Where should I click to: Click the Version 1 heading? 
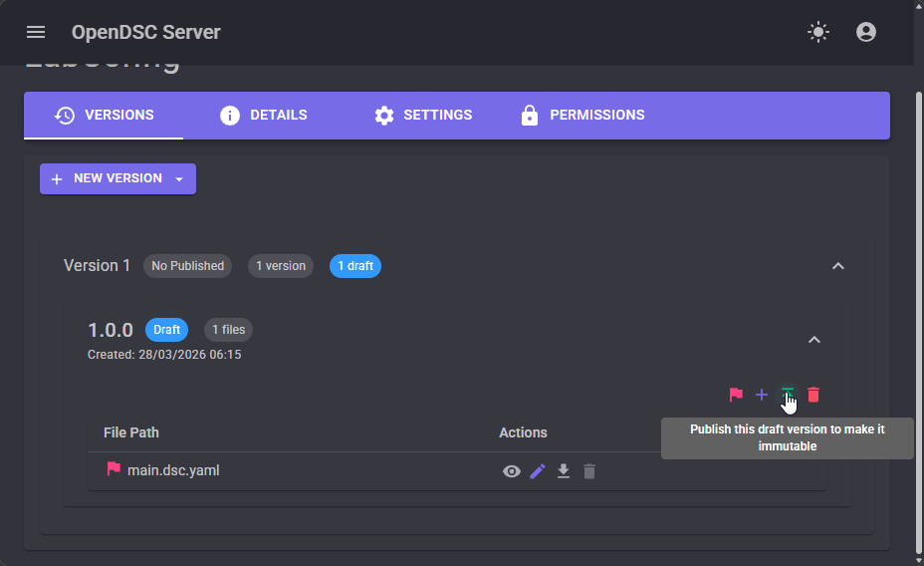click(x=97, y=266)
